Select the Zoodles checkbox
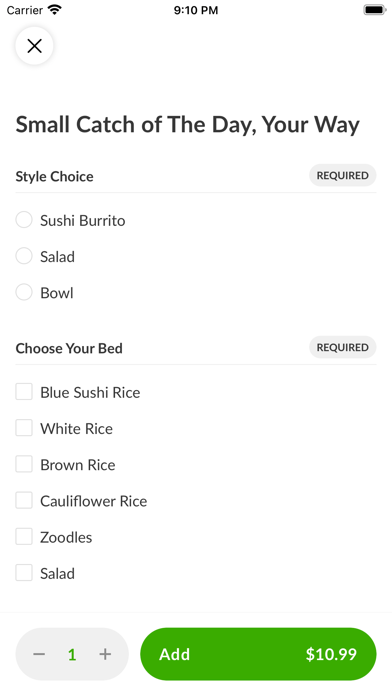The image size is (392, 696). [24, 537]
